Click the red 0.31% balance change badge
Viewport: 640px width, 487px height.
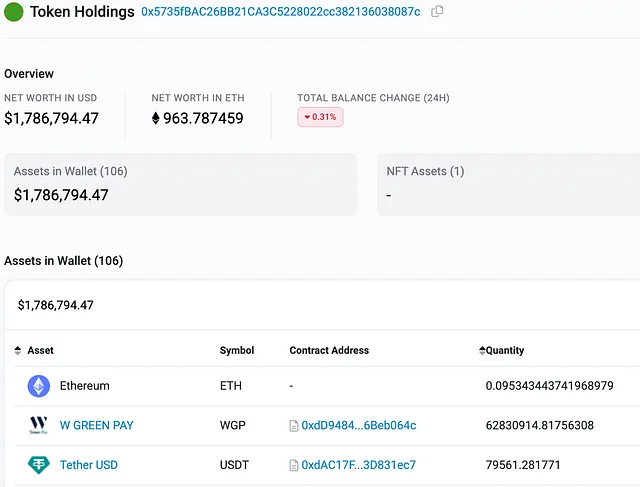click(x=320, y=117)
